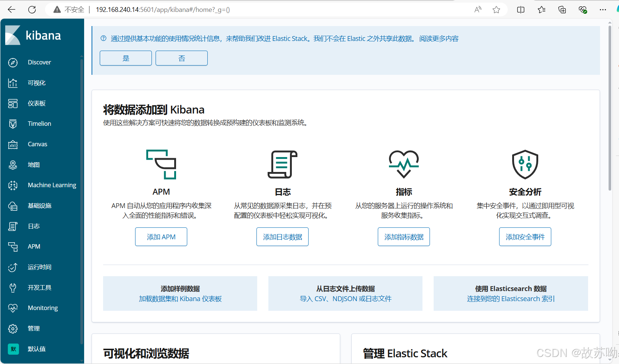Add this page to favorites
619x364 pixels.
coord(496,10)
